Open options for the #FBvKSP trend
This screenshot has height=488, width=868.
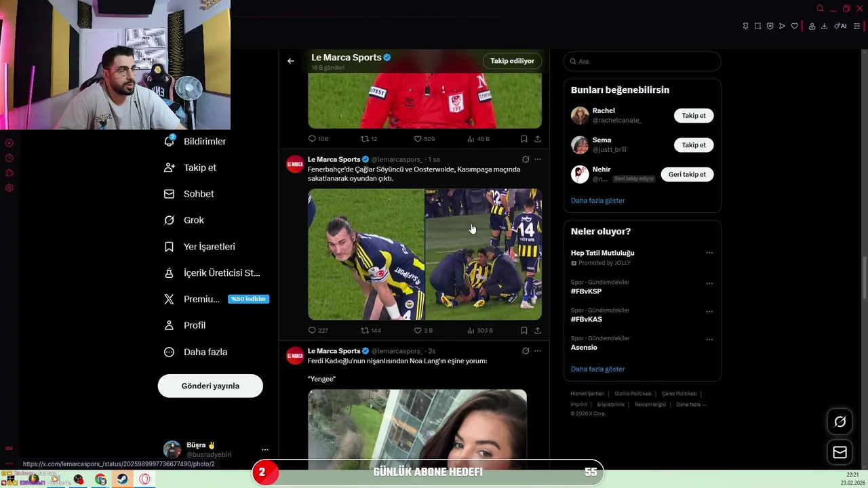coord(709,283)
